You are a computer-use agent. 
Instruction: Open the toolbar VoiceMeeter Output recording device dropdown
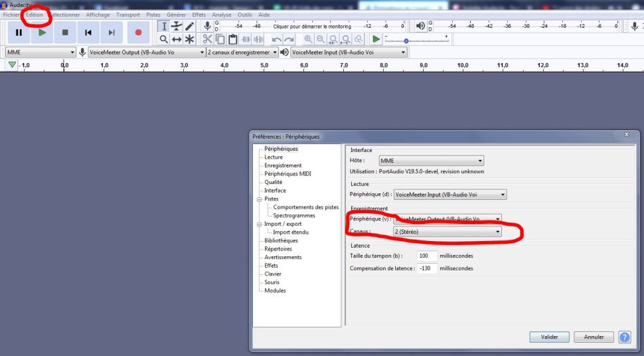click(x=147, y=52)
